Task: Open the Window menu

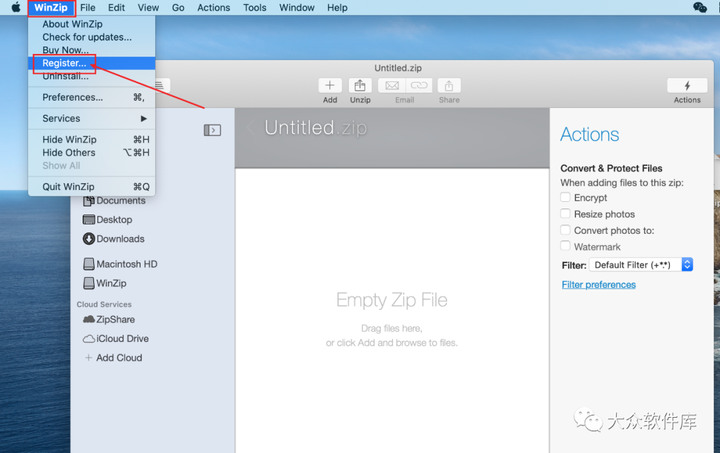Action: point(297,7)
